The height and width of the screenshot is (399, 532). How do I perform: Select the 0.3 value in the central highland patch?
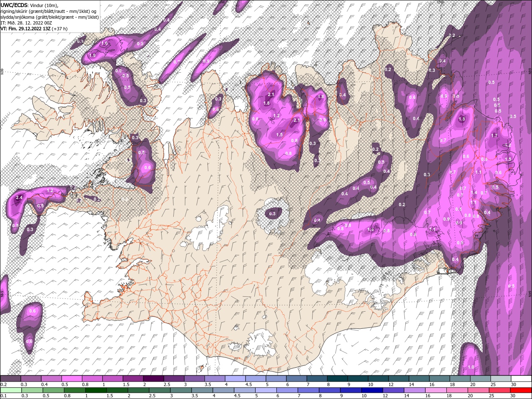272,214
